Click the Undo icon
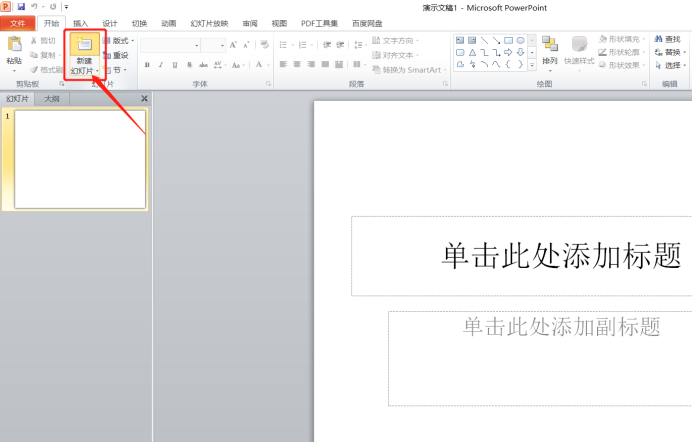 pyautogui.click(x=34, y=7)
